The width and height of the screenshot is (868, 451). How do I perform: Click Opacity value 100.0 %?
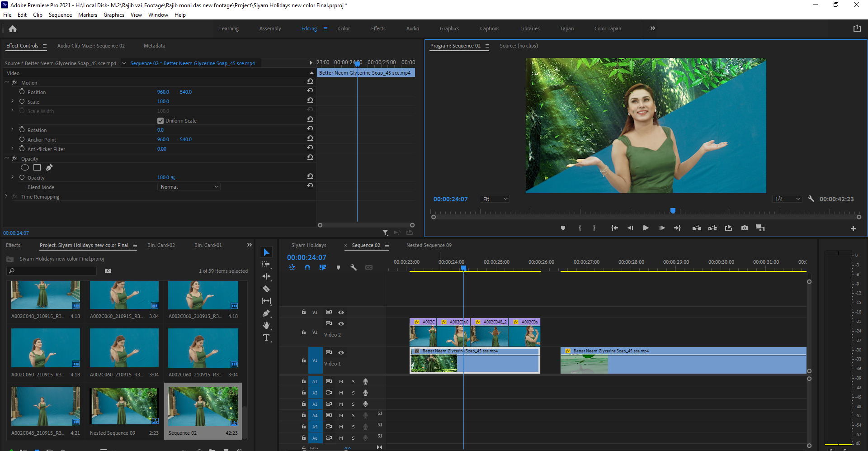point(166,177)
